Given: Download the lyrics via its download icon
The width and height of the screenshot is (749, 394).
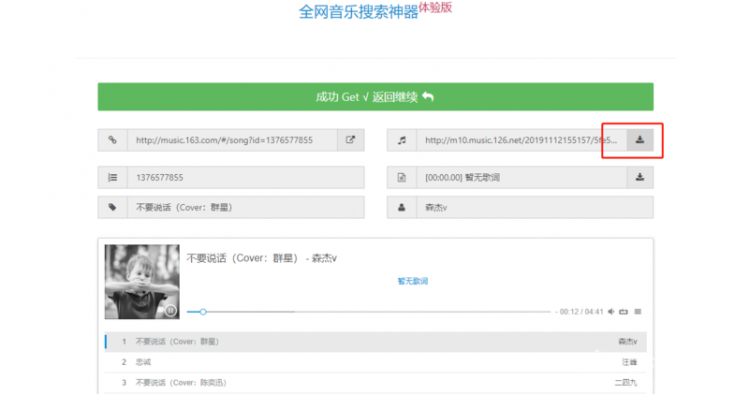Looking at the screenshot, I should tap(640, 177).
